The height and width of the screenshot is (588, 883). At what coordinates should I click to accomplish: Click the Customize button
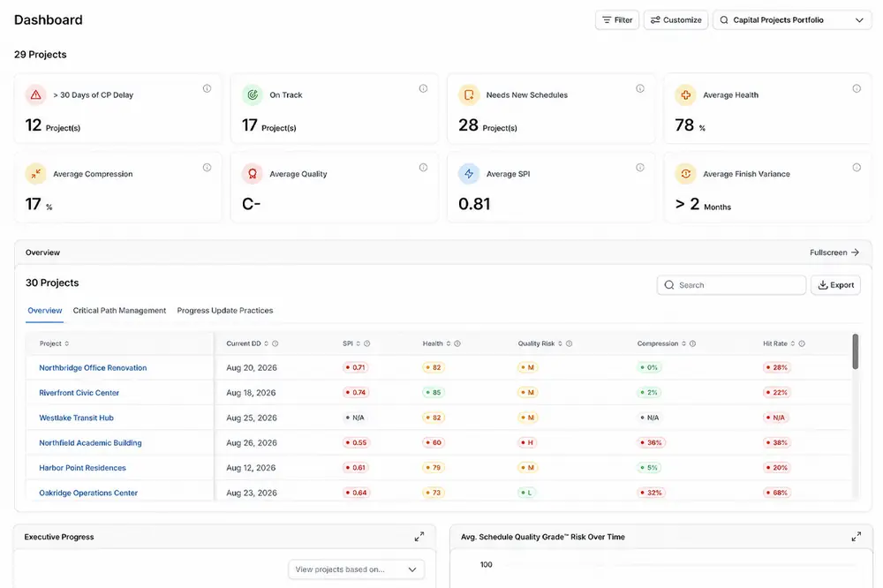675,19
